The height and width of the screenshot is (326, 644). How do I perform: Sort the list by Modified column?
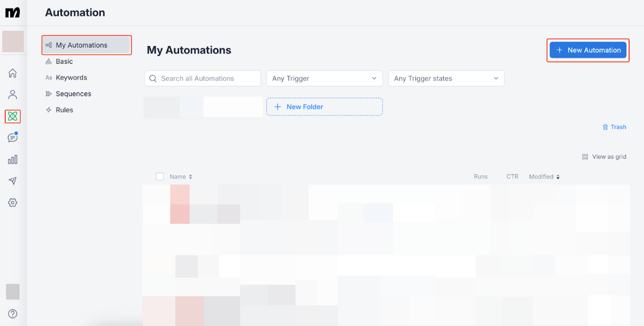tap(544, 177)
